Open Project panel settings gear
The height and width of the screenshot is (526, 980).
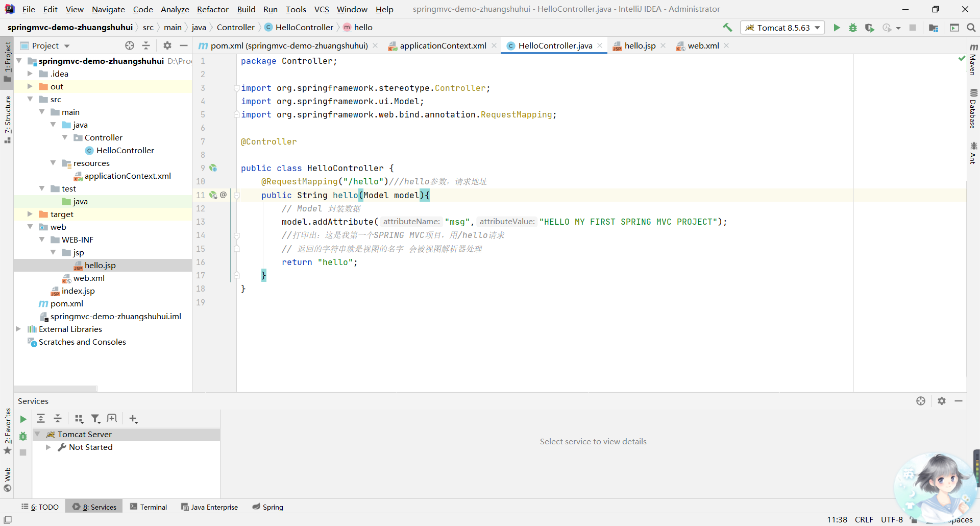(167, 45)
